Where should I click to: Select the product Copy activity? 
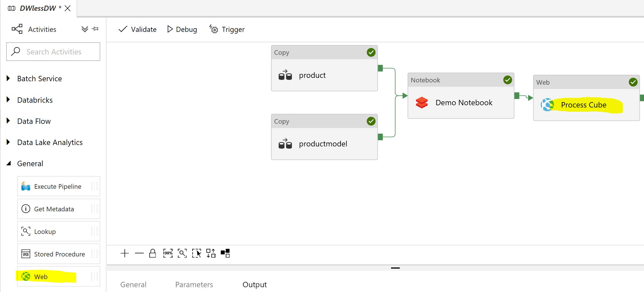(324, 68)
